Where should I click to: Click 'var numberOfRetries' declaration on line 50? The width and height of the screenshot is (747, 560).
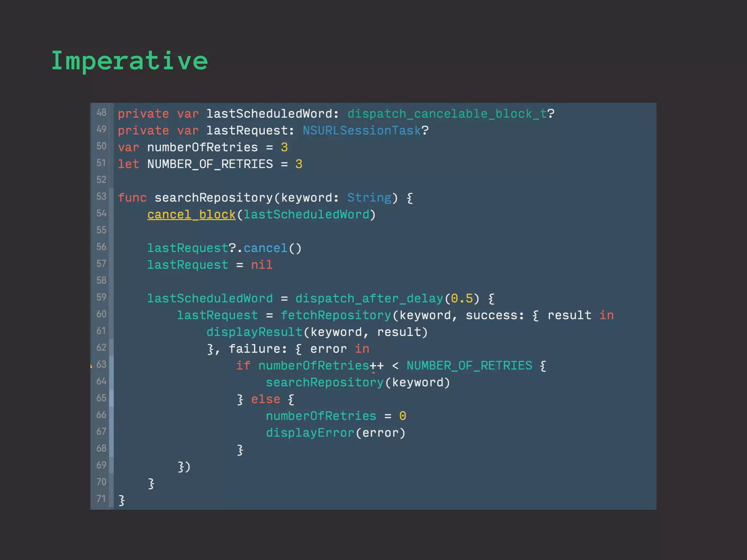click(188, 147)
